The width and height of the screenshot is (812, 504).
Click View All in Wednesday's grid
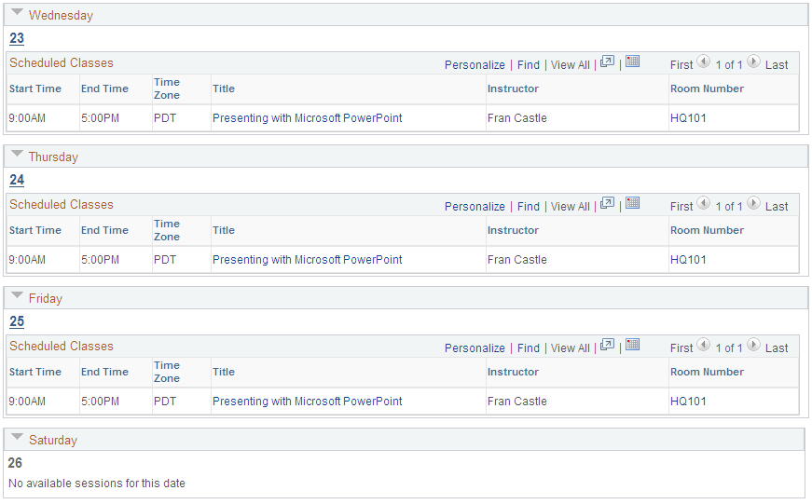(571, 65)
